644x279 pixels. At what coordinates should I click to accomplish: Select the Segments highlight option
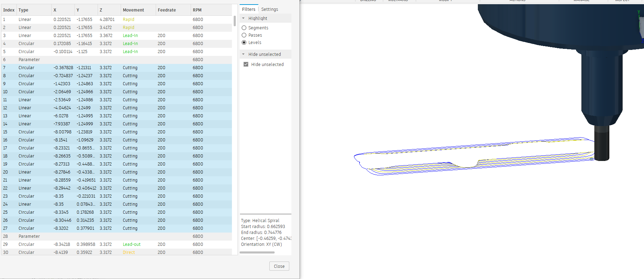244,28
